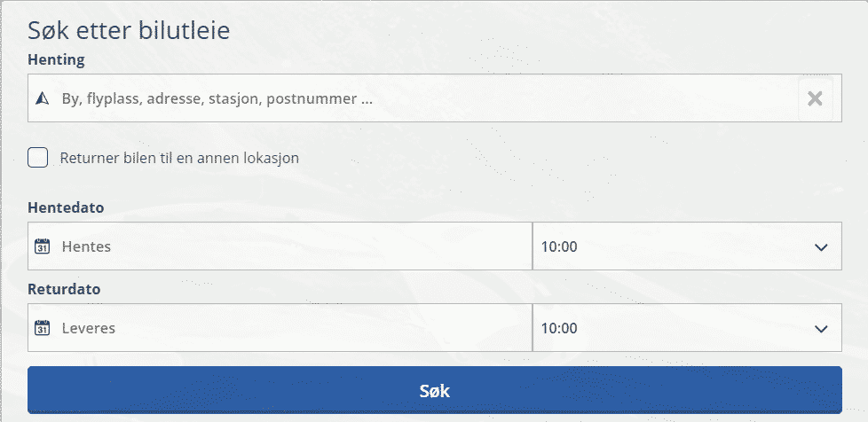868x422 pixels.
Task: Click the Hentes placeholder text
Action: 86,246
